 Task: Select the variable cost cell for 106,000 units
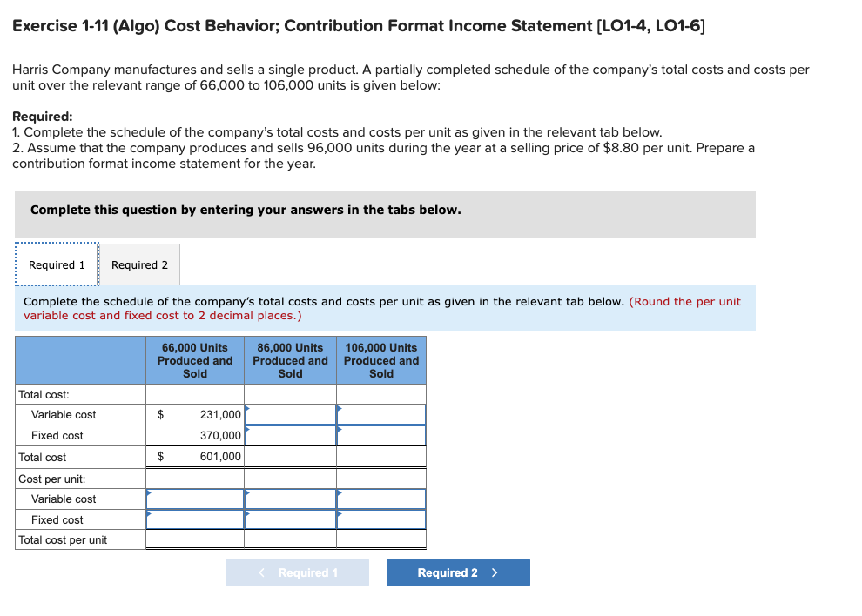coord(381,414)
